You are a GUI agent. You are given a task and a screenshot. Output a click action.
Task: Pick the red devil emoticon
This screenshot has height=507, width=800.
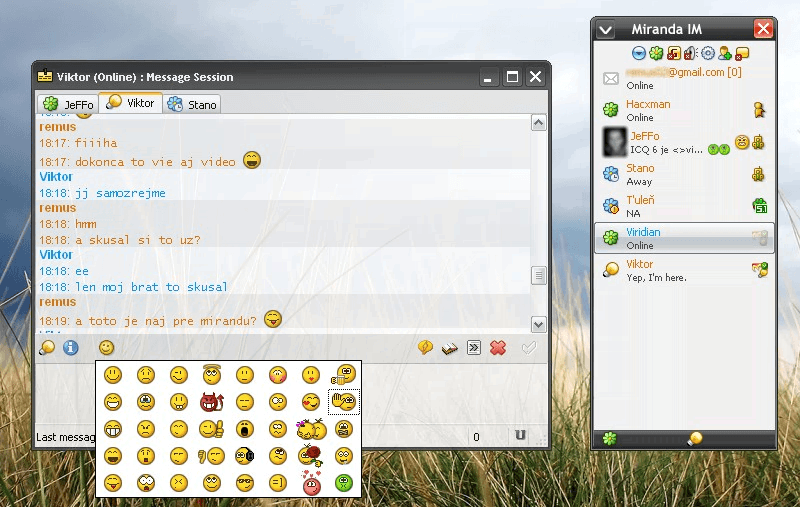tap(212, 402)
